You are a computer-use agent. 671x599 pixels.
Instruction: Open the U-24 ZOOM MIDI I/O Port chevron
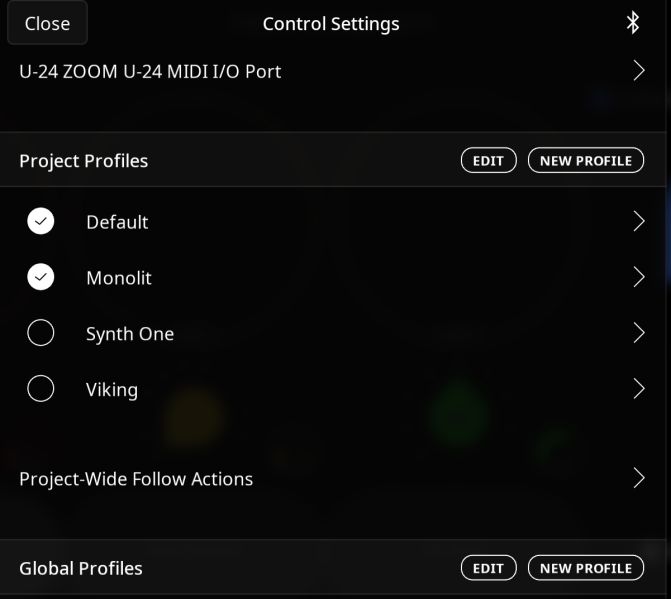[x=638, y=71]
